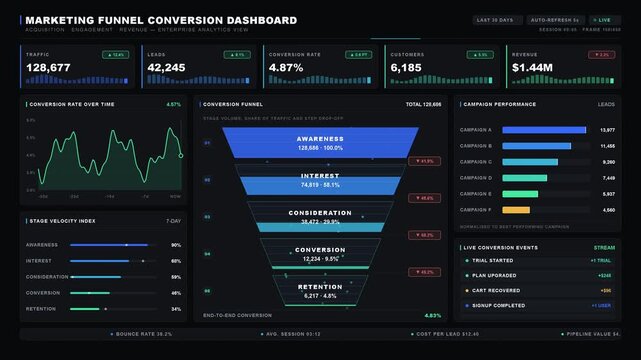Click stage number 01 beside Awareness
This screenshot has height=360, width=641.
(x=207, y=143)
